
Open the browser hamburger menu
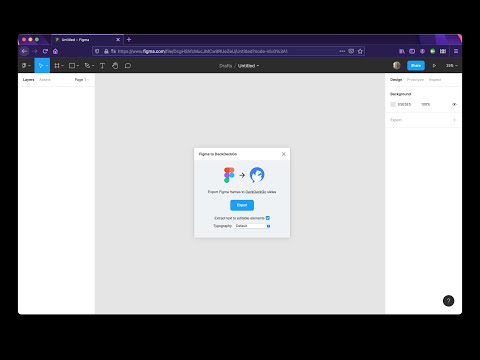tap(456, 51)
